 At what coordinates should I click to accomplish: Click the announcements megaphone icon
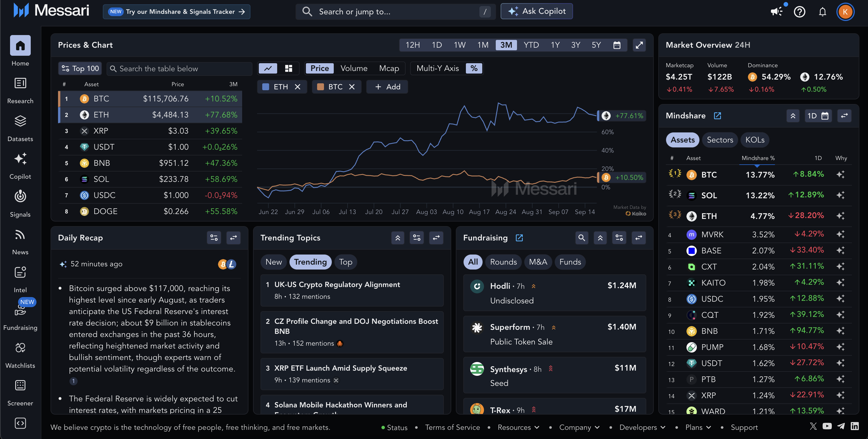(x=777, y=12)
